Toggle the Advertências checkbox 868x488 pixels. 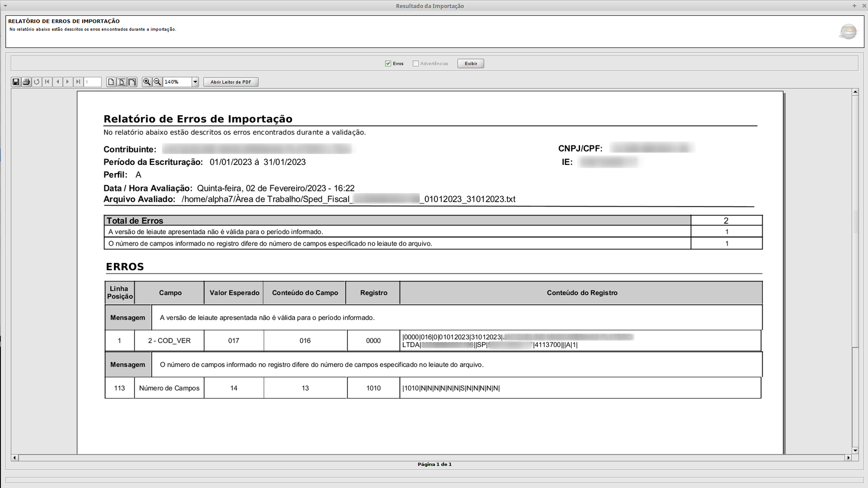(416, 63)
